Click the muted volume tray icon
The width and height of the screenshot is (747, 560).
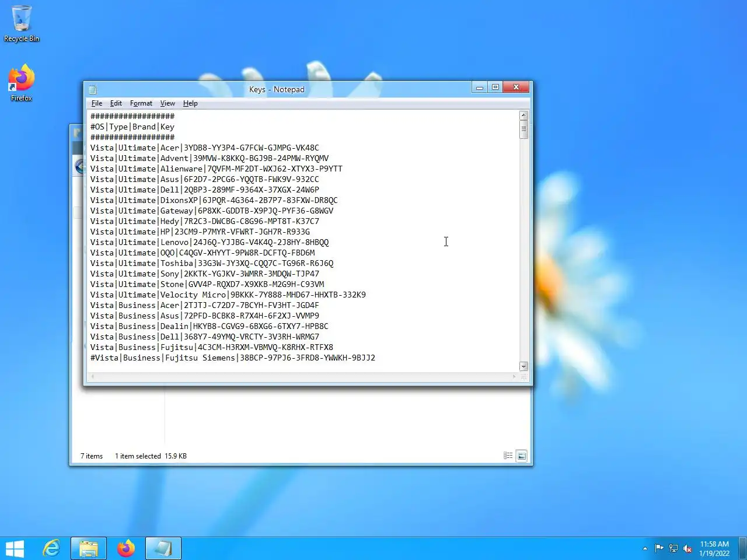pyautogui.click(x=687, y=548)
